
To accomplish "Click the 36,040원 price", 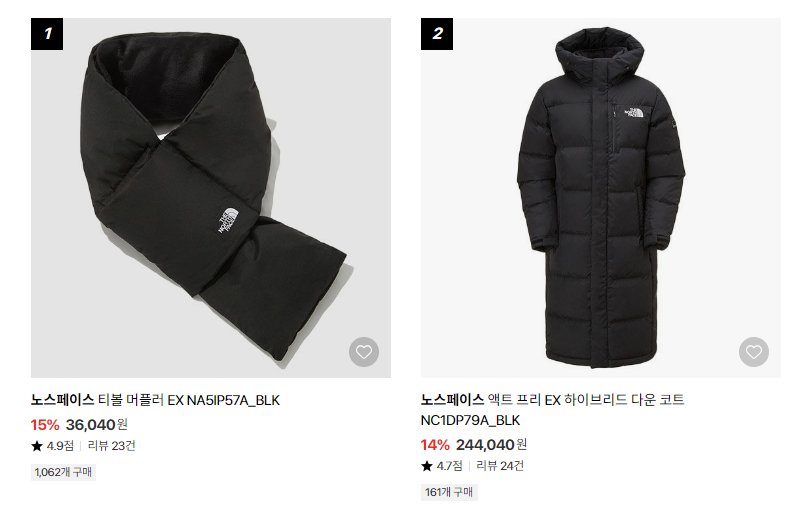I will (96, 424).
